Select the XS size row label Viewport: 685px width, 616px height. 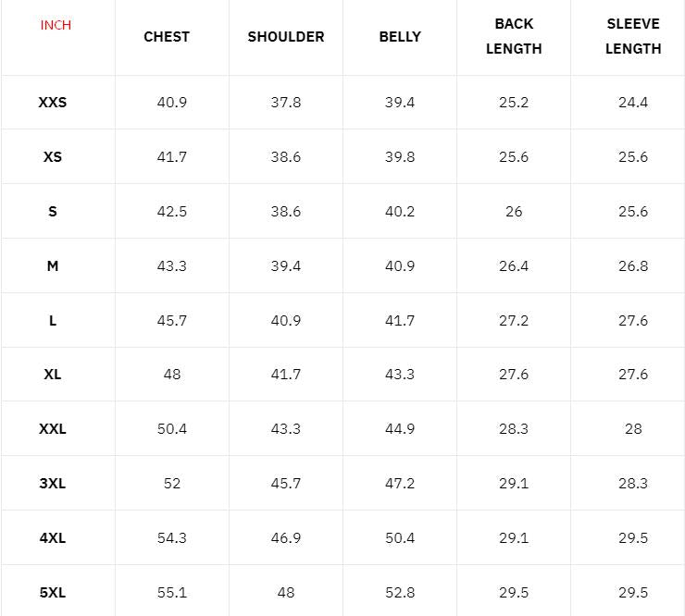(x=53, y=157)
